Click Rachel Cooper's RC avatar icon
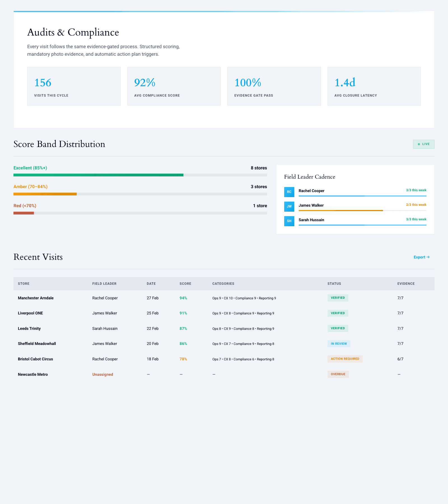Image resolution: width=448 pixels, height=504 pixels. [289, 192]
